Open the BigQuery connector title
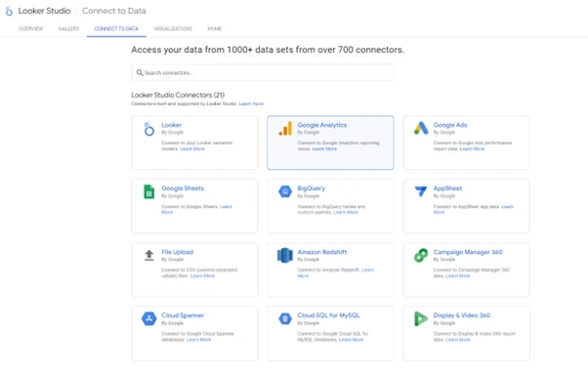This screenshot has width=588, height=369. [x=312, y=188]
